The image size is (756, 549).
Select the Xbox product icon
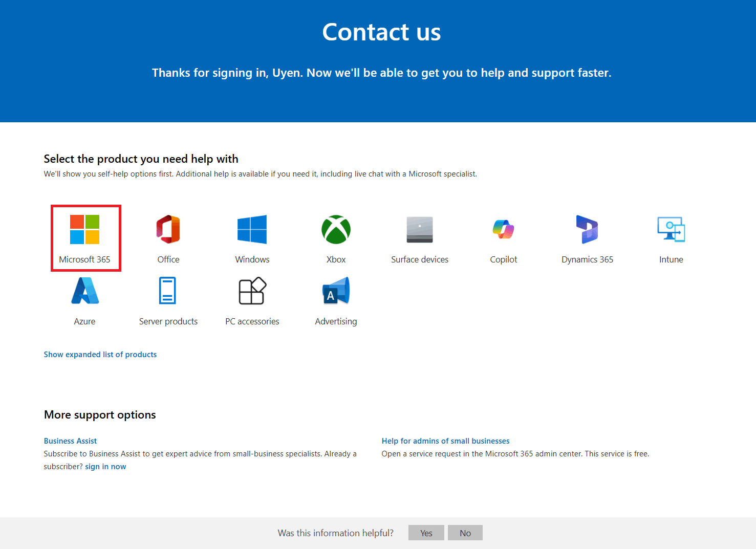(x=336, y=229)
